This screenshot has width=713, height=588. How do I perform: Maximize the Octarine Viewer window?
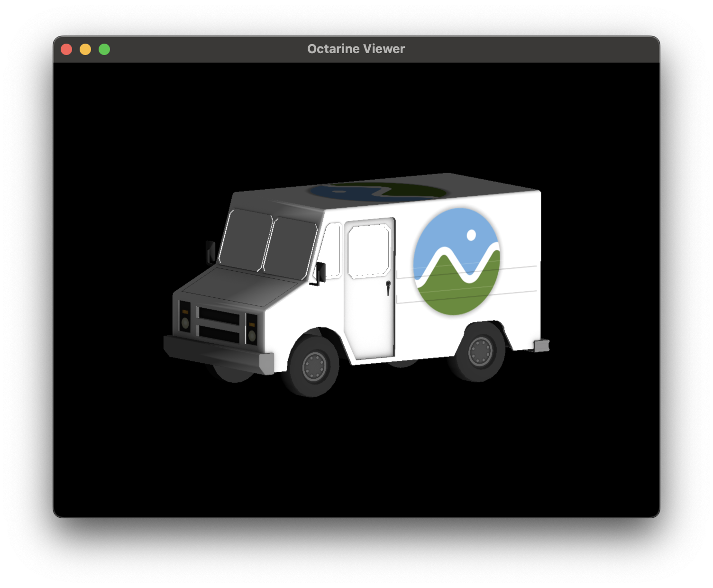(x=104, y=49)
